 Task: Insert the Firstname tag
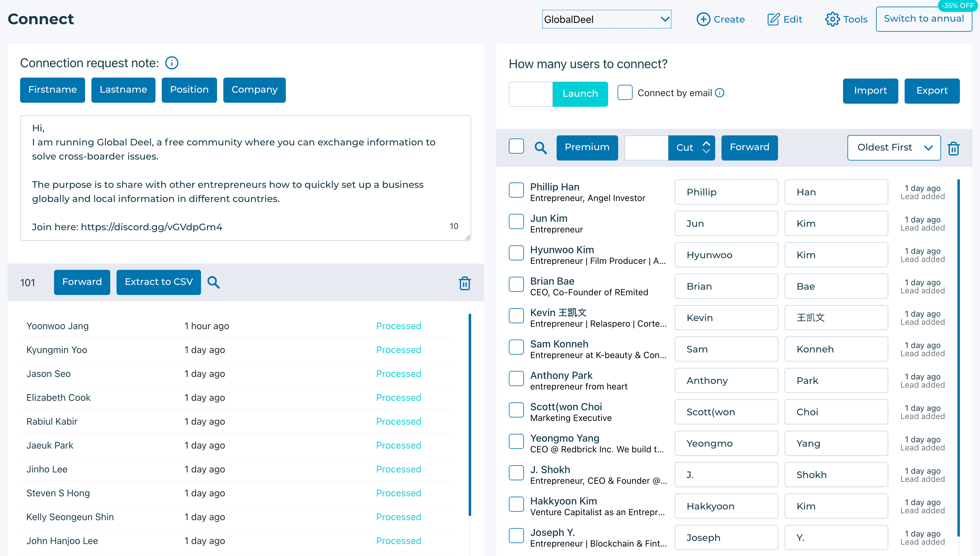[53, 90]
